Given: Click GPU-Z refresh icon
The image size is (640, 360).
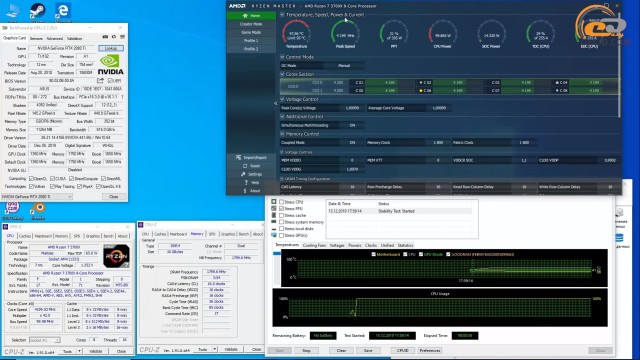Looking at the screenshot, I should tap(114, 37).
